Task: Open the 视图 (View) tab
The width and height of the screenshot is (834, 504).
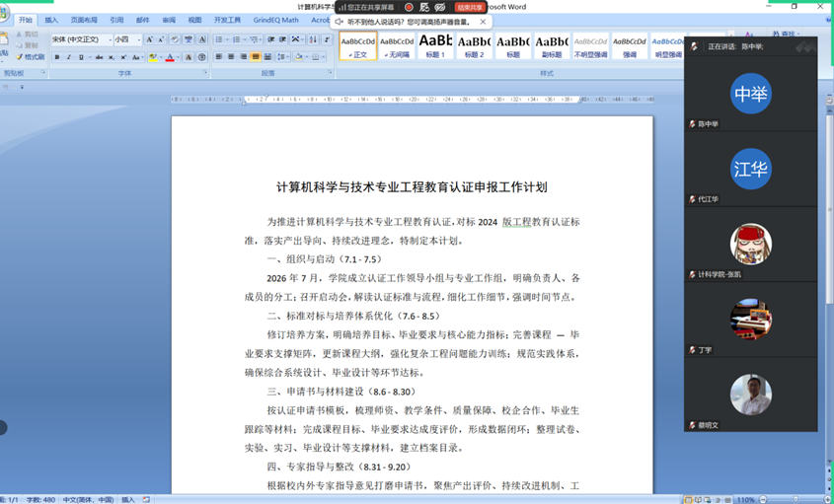Action: click(194, 20)
